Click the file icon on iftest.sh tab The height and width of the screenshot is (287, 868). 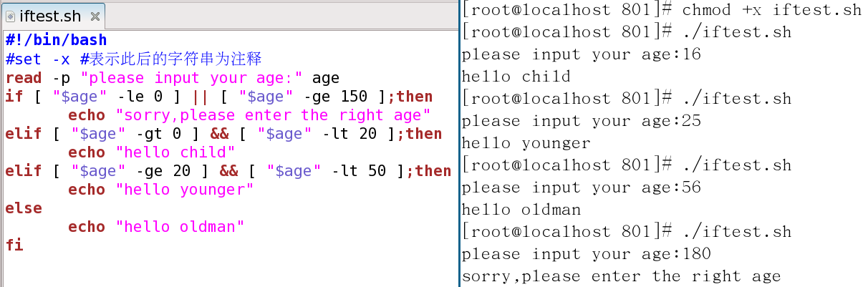point(10,16)
